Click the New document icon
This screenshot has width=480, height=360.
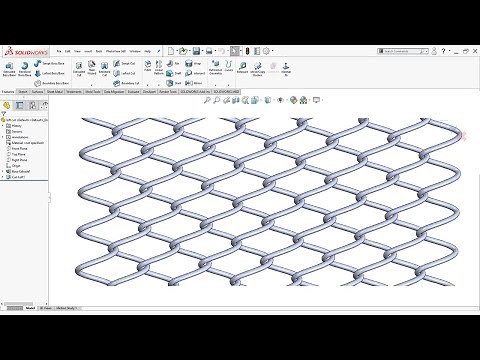[x=171, y=51]
